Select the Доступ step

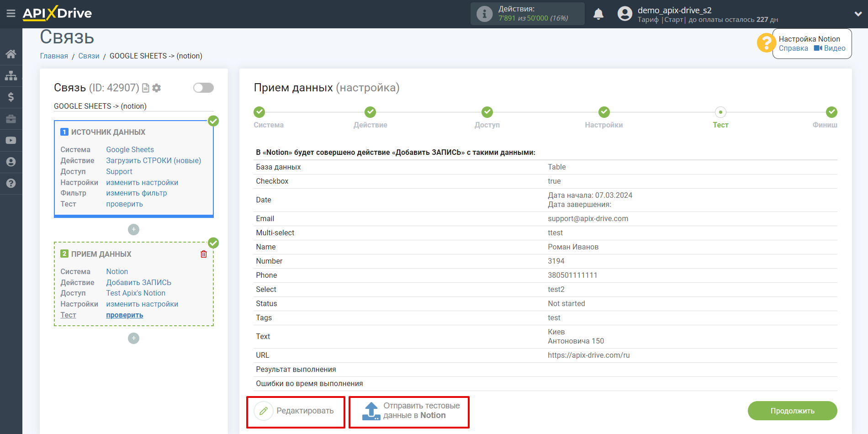click(x=487, y=112)
